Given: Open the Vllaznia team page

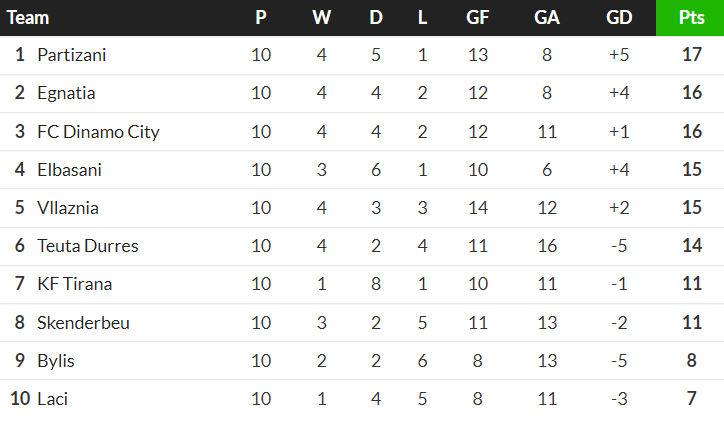Looking at the screenshot, I should click(x=68, y=208).
